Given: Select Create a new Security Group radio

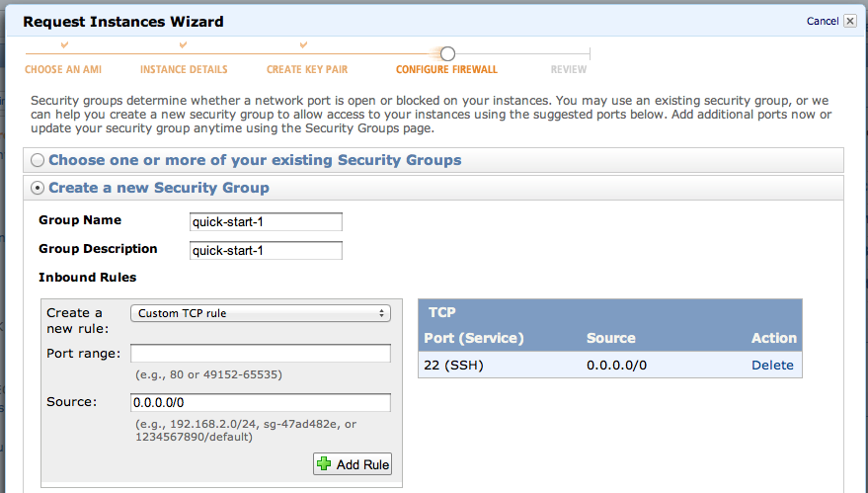Looking at the screenshot, I should [x=38, y=188].
